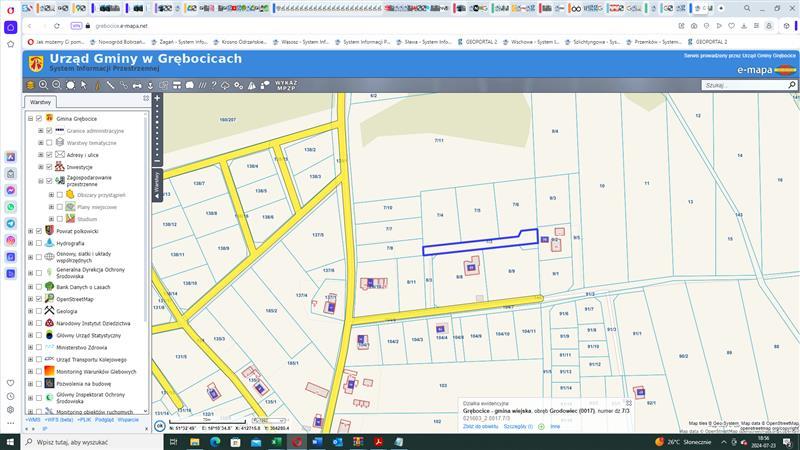Click the question mark help tool
The height and width of the screenshot is (450, 800).
coord(214,85)
